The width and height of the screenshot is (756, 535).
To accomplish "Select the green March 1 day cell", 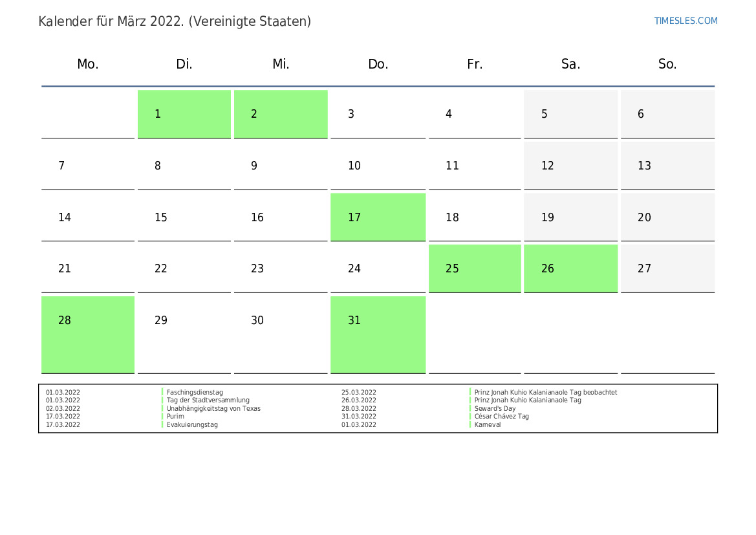I will [x=184, y=114].
